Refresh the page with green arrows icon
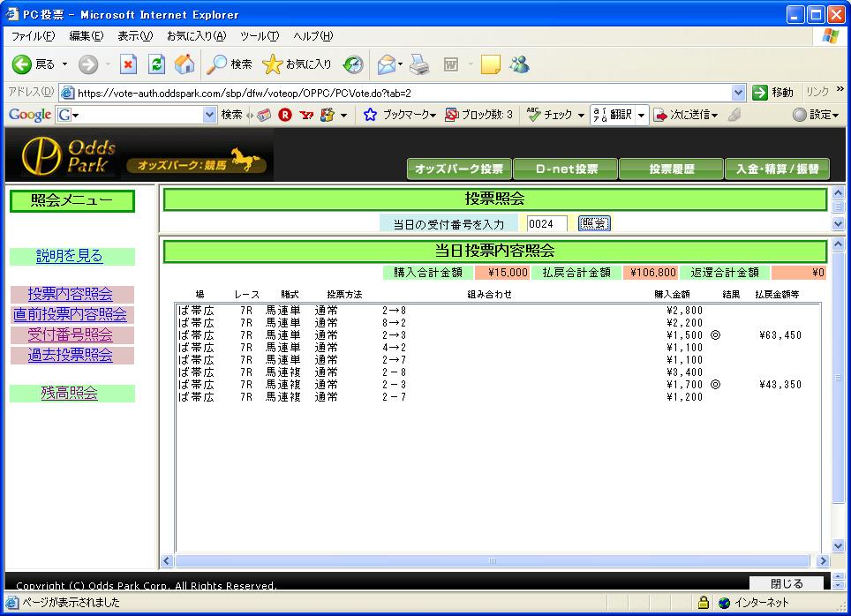The image size is (851, 616). click(x=156, y=64)
